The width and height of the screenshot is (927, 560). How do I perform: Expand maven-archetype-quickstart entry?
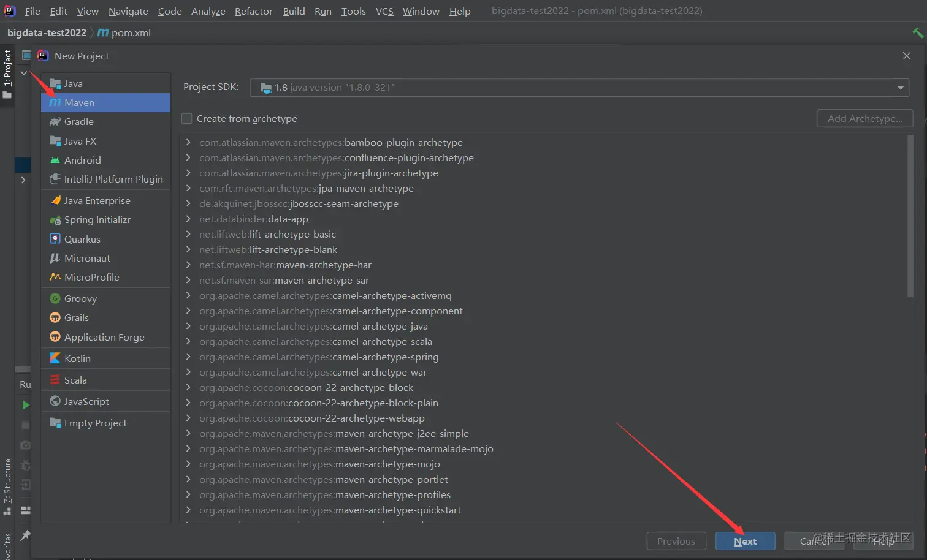click(188, 510)
